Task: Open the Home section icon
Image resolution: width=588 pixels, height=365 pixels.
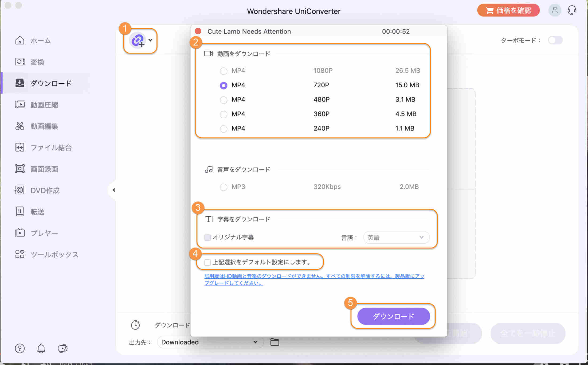Action: click(x=20, y=40)
